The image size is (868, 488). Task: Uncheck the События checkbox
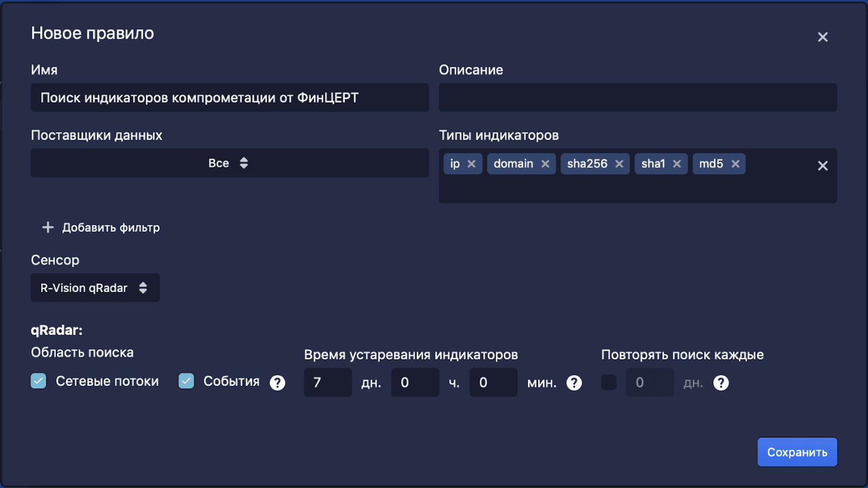186,381
